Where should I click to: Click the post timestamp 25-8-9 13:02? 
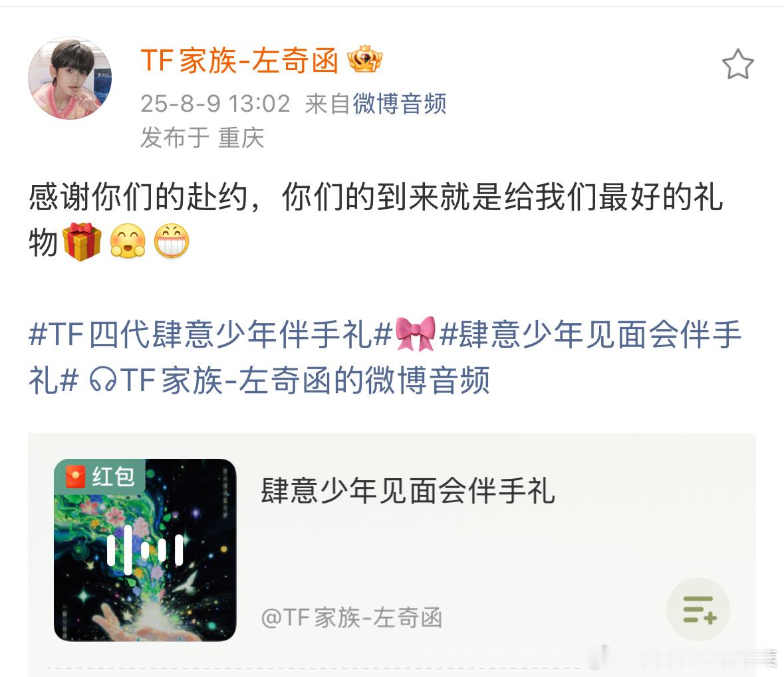point(215,104)
